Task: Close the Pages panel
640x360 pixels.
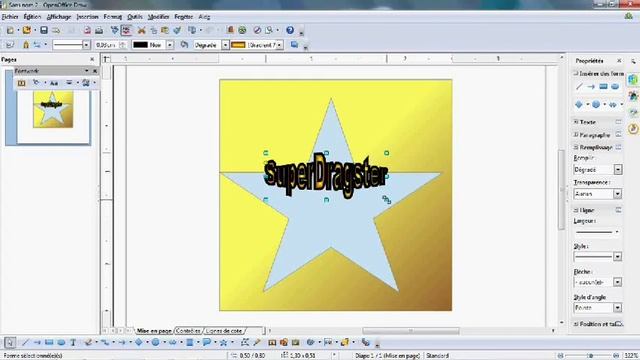Action: click(x=92, y=60)
